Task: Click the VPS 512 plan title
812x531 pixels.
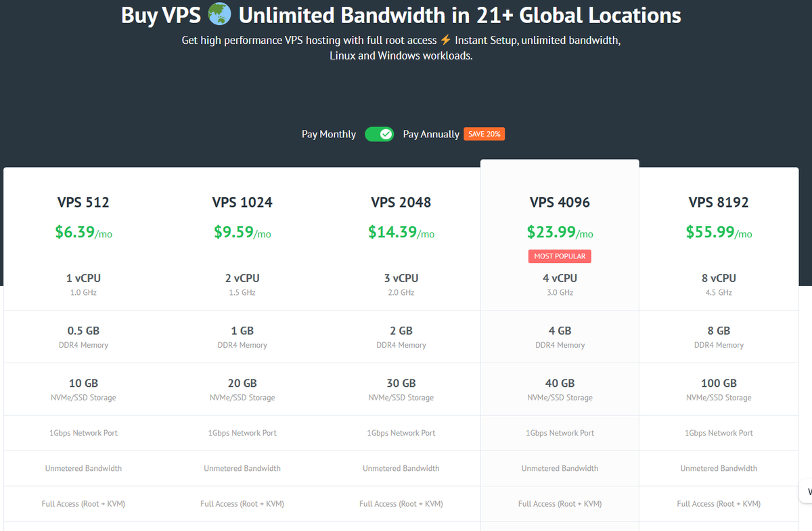Action: click(83, 202)
